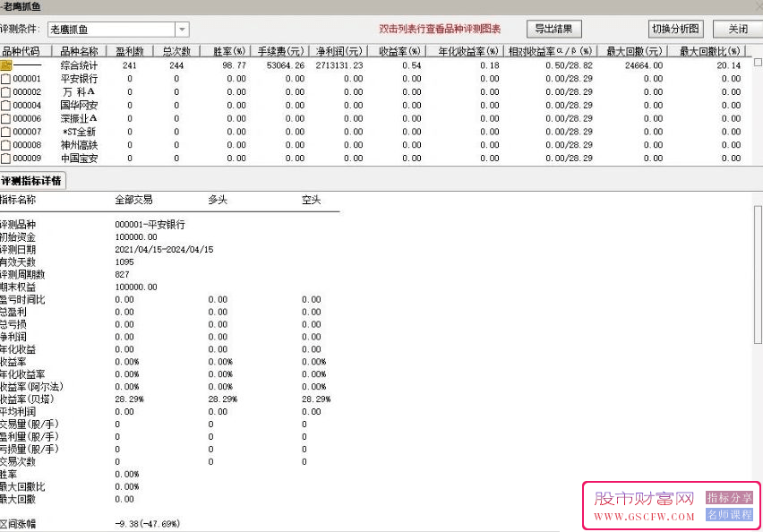Sort by 净利润(元) column header
763x532 pixels.
(x=339, y=51)
